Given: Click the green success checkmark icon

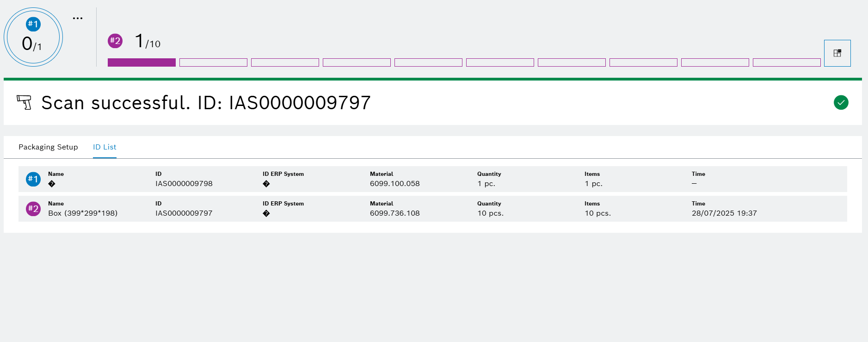Looking at the screenshot, I should [841, 102].
